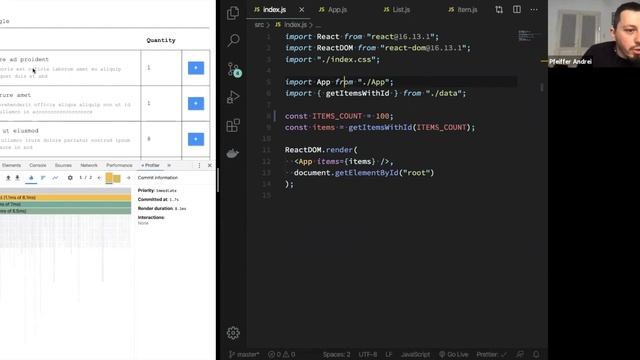Click the save profile download icon
This screenshot has height=360, width=640.
[18, 178]
